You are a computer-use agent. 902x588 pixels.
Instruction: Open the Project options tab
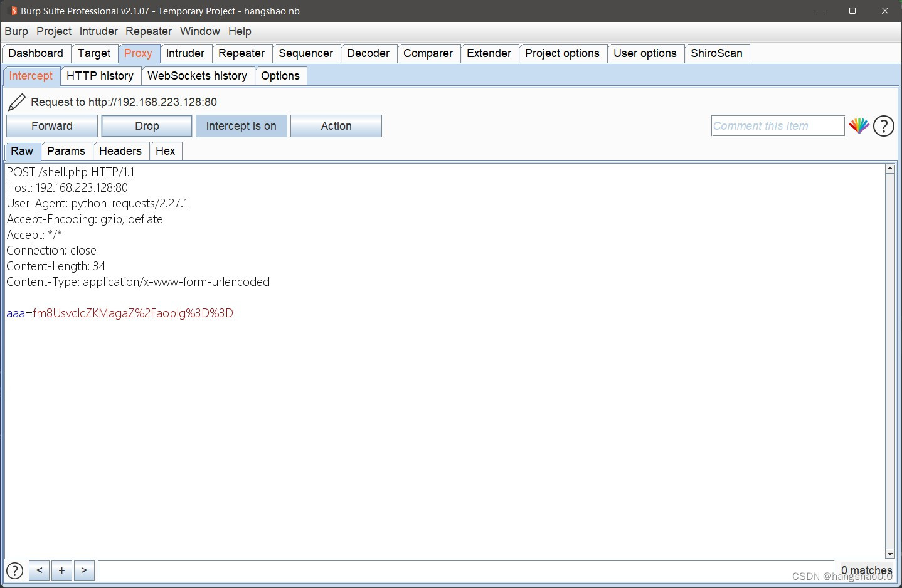563,53
